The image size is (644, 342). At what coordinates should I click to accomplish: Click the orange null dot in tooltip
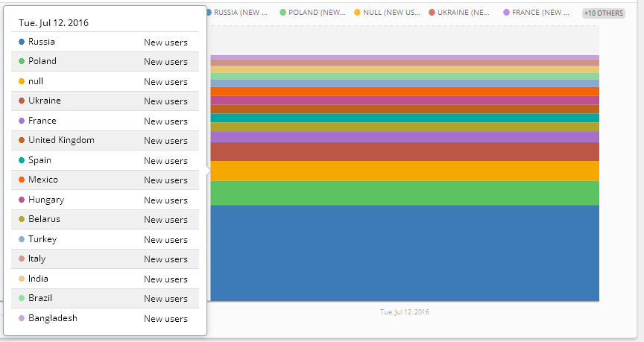pyautogui.click(x=22, y=81)
